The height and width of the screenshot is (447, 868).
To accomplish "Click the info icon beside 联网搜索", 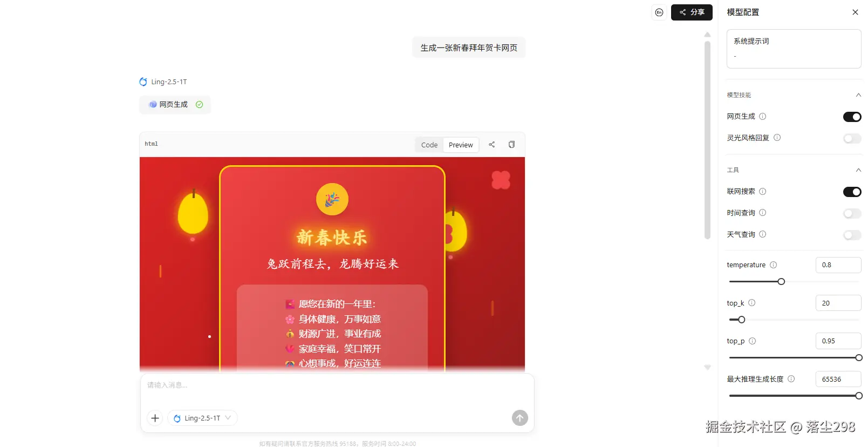I will tap(762, 192).
